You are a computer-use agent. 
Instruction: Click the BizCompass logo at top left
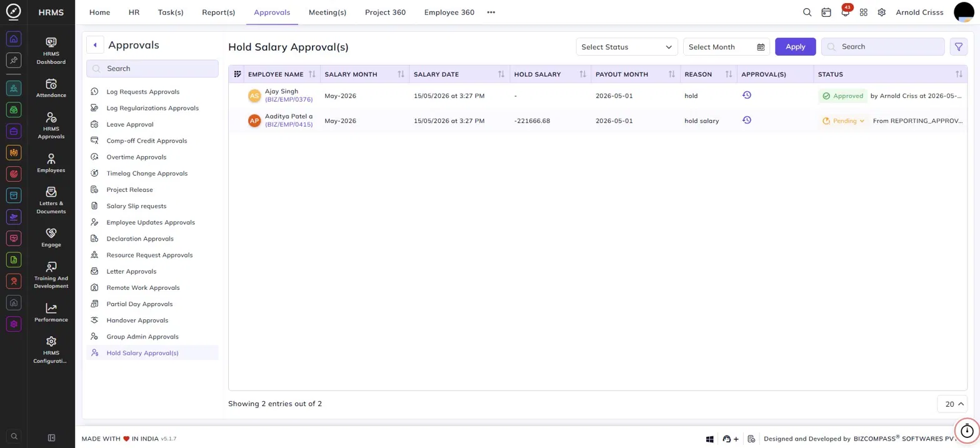tap(13, 12)
